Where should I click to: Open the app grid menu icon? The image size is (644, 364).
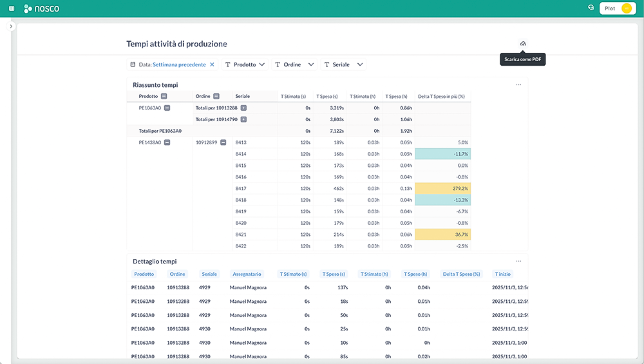tap(12, 8)
